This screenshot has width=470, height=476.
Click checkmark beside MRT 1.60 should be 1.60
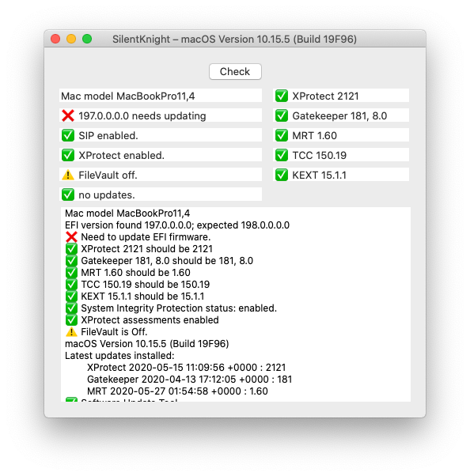coord(71,272)
